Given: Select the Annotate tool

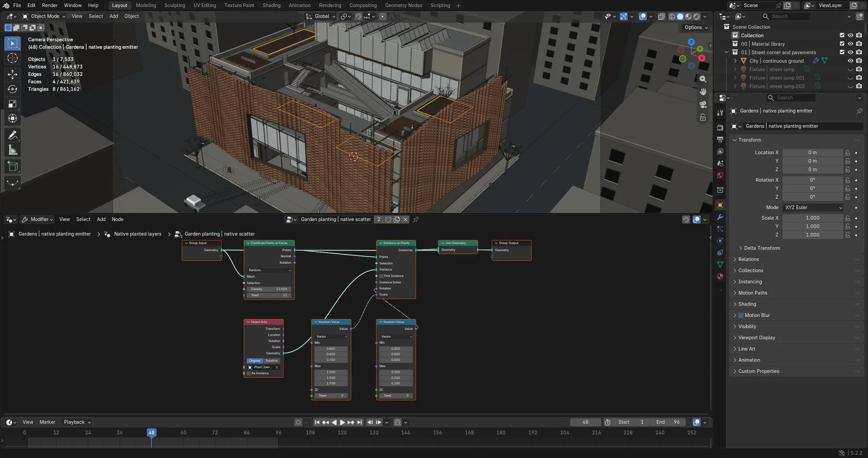Looking at the screenshot, I should click(13, 135).
